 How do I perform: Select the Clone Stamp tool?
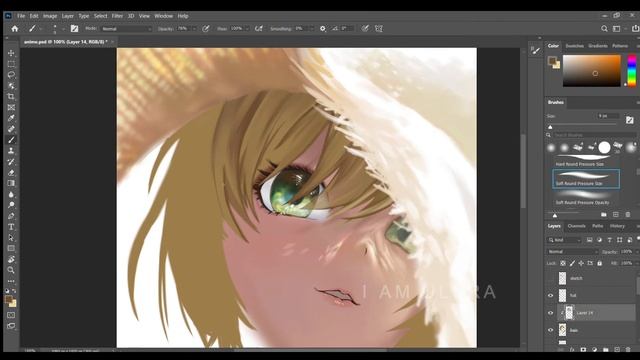(x=11, y=151)
